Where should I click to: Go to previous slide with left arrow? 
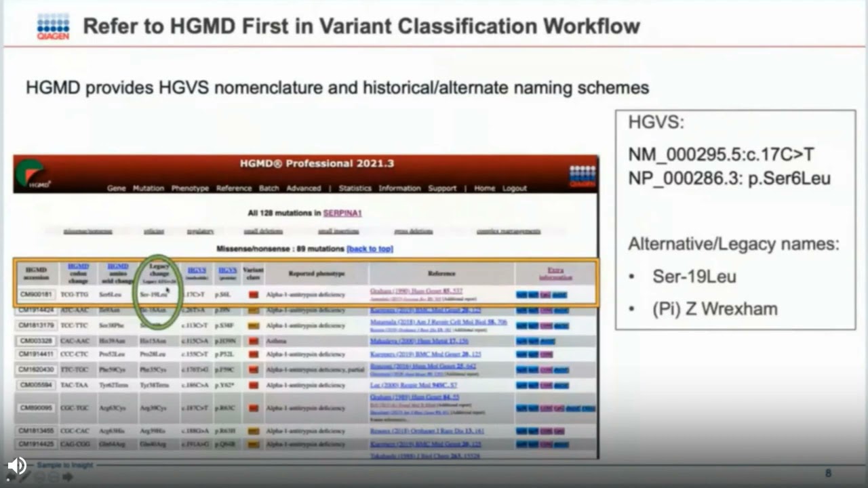(x=12, y=477)
